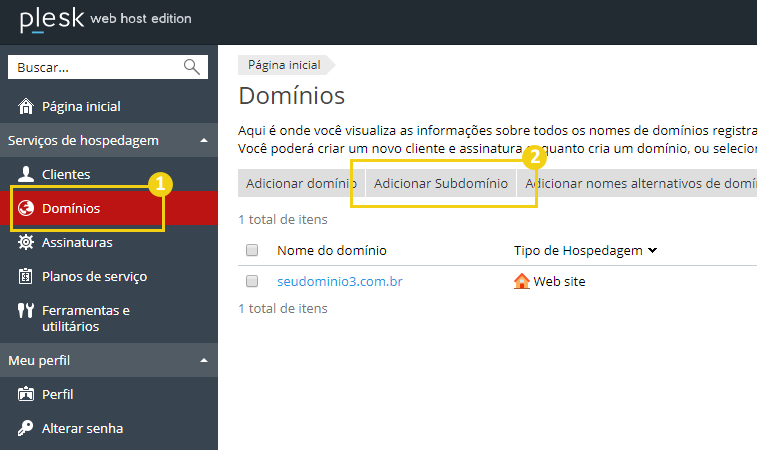Click the gear icon next to Assinaturas

26,242
